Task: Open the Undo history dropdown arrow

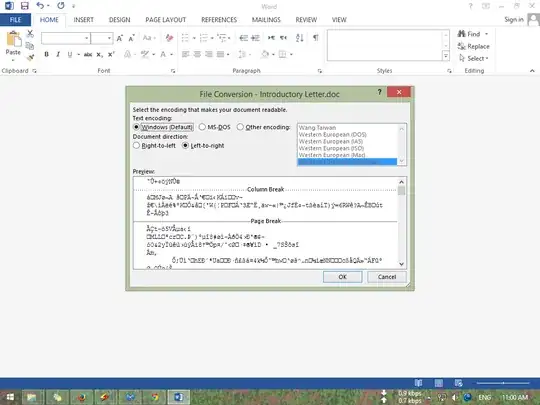Action: pyautogui.click(x=48, y=6)
